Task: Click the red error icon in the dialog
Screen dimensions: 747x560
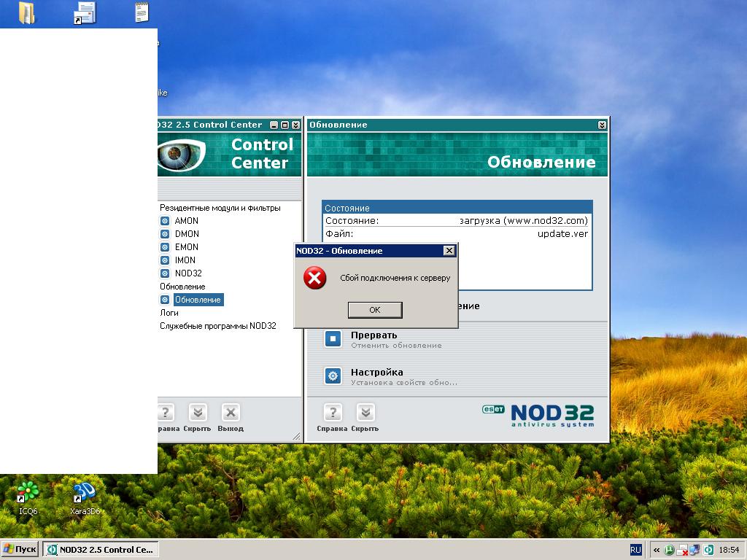Action: click(x=315, y=278)
